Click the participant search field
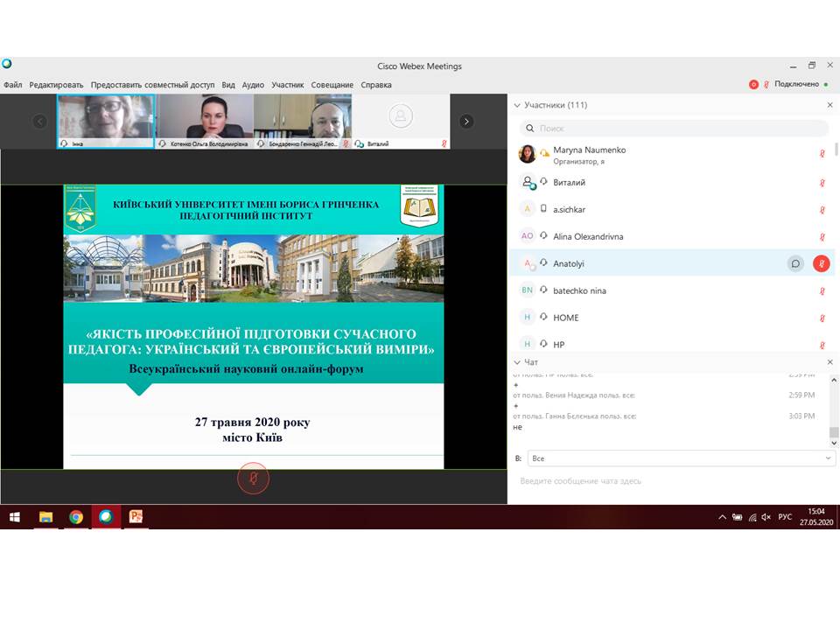 [x=674, y=129]
